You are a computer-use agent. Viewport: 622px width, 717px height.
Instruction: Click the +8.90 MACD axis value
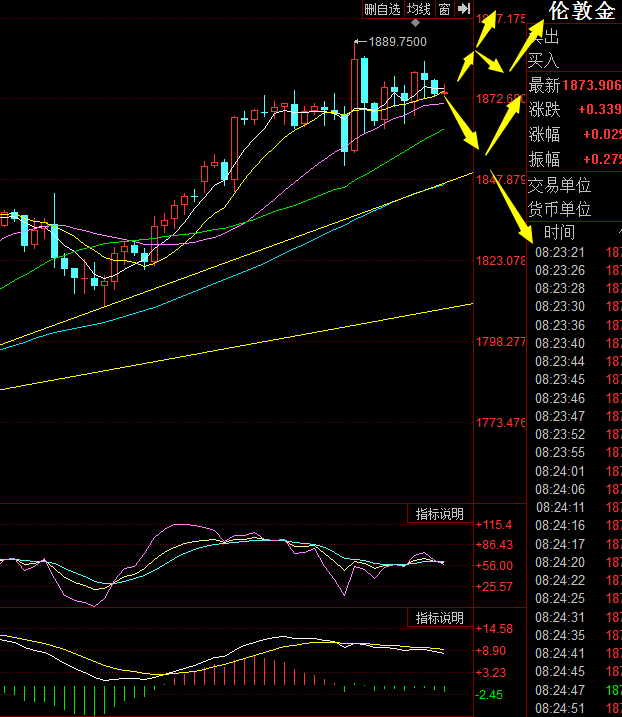491,651
